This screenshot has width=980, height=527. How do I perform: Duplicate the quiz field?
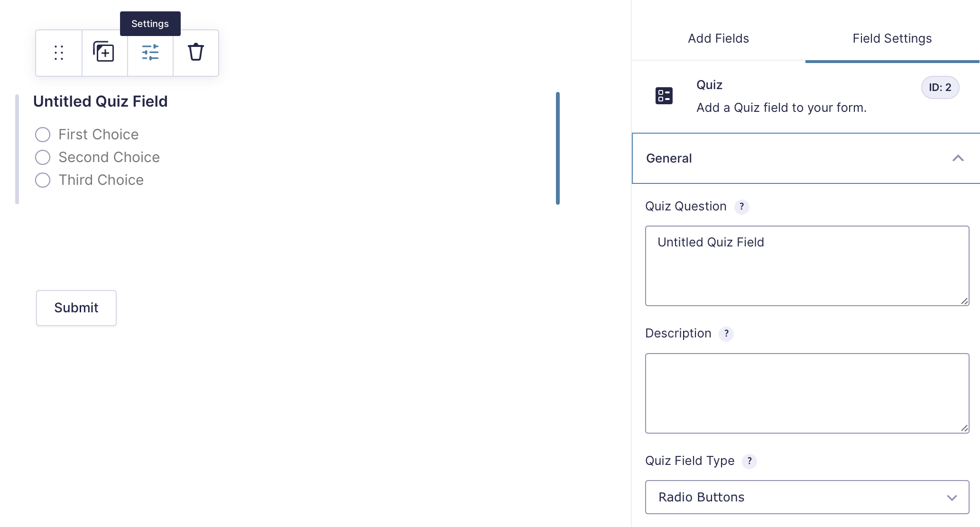tap(104, 52)
